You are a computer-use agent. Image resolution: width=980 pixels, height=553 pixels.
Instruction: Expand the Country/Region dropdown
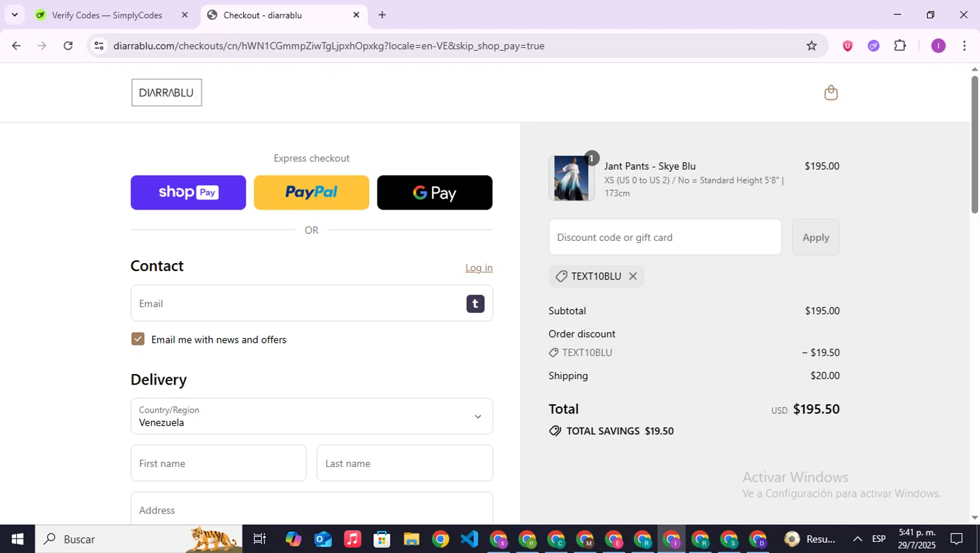click(312, 417)
